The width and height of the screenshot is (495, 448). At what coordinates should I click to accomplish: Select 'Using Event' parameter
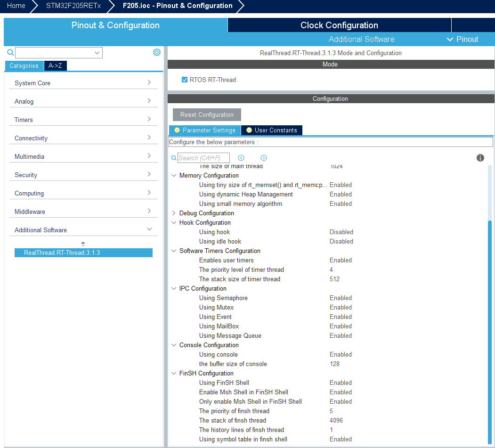(x=215, y=317)
